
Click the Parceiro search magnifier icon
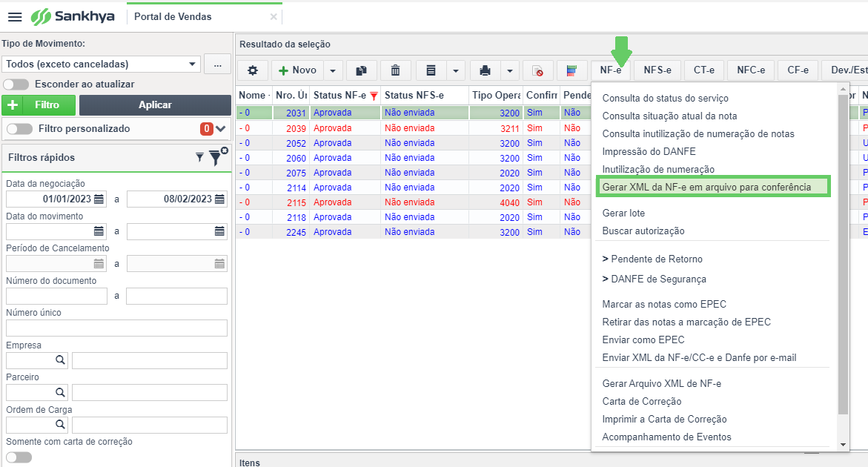[x=60, y=392]
